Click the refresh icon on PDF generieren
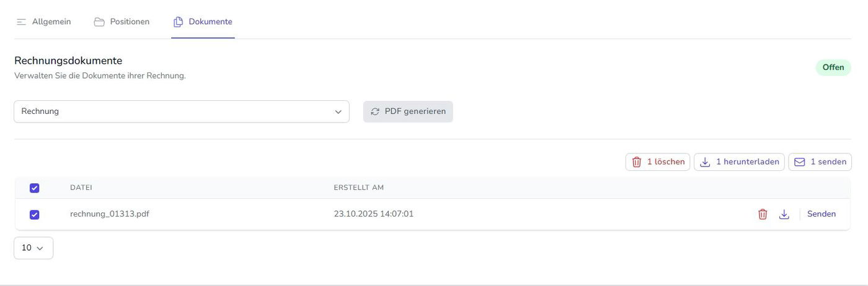This screenshot has height=286, width=868. tap(375, 111)
